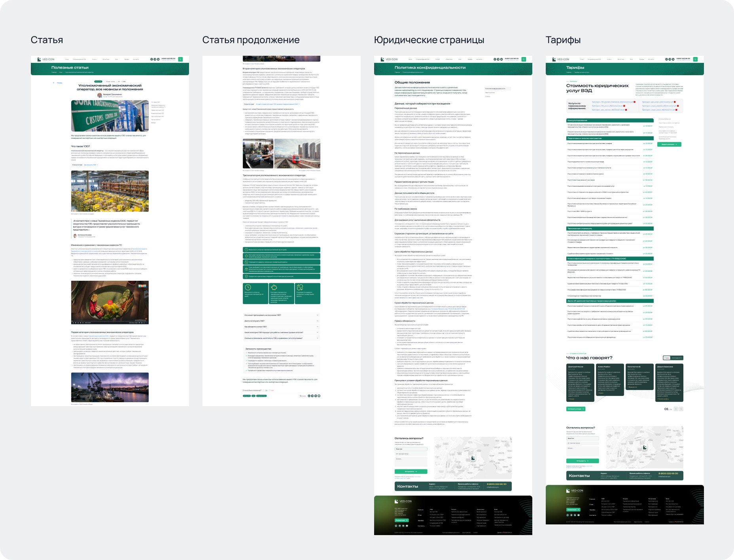
Task: Expand FAQ 'Долго ли получать УЭО?'
Action: point(281,321)
